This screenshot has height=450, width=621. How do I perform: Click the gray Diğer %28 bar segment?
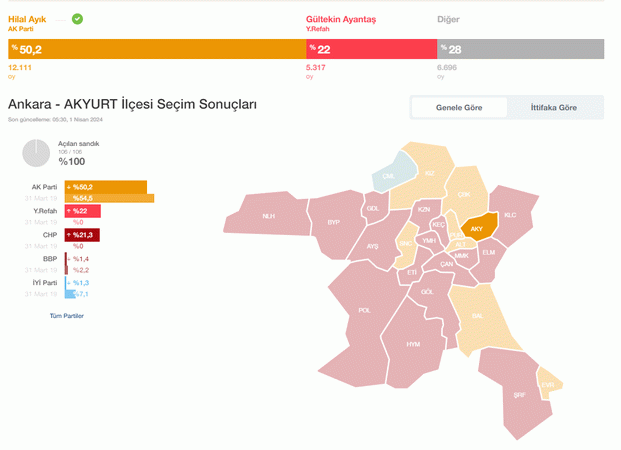520,49
